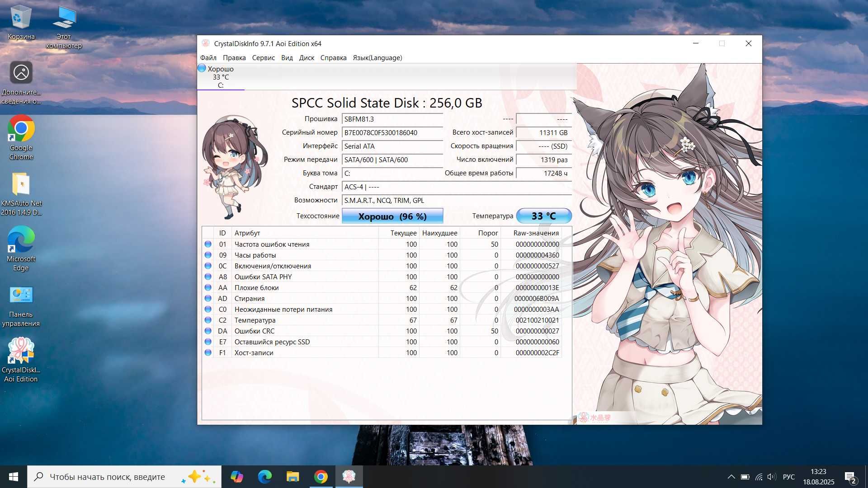
Task: Click the status orb for Плохие блоки
Action: point(208,287)
